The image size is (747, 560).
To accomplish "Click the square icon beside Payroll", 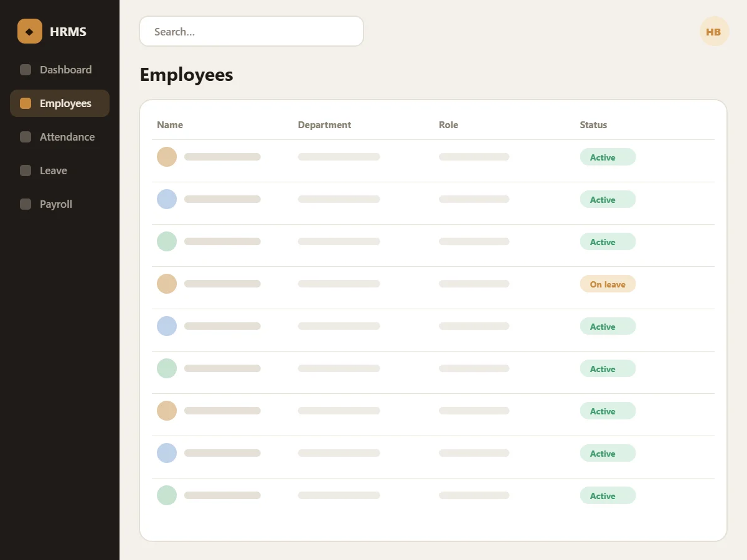I will tap(26, 204).
